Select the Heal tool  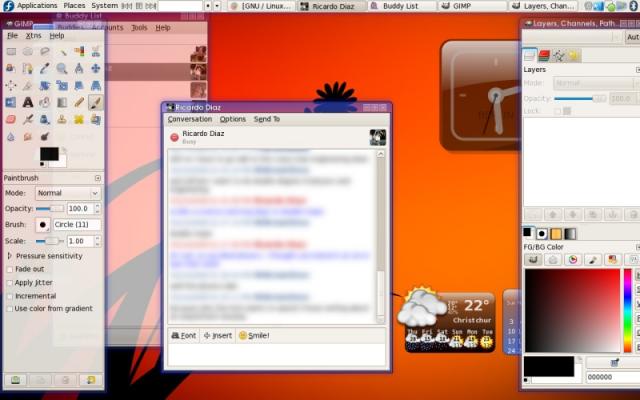pos(79,120)
